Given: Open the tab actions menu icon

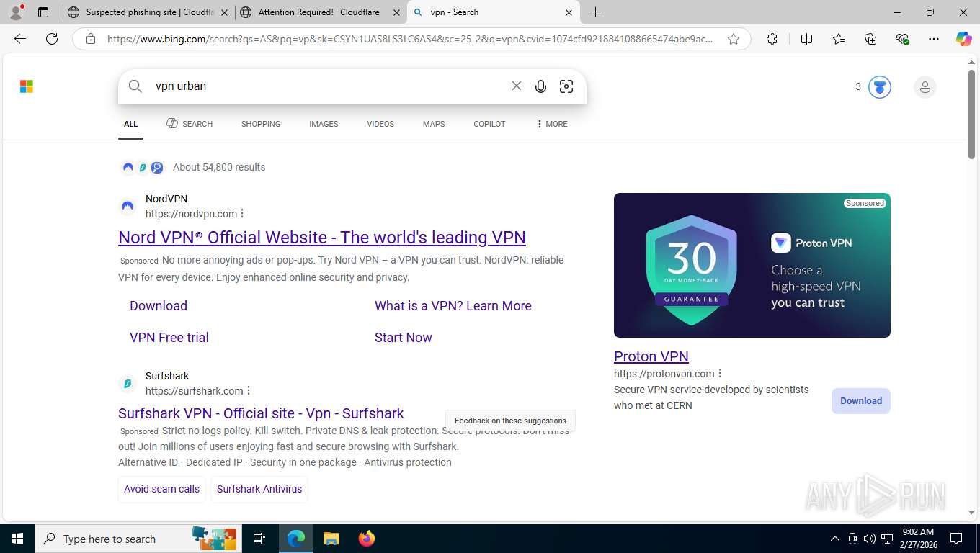Looking at the screenshot, I should pos(43,12).
